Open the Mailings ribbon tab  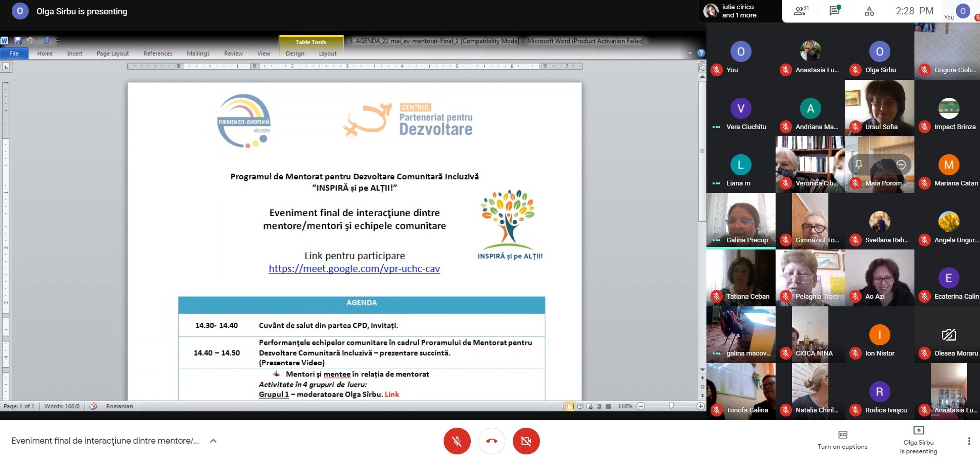click(198, 53)
